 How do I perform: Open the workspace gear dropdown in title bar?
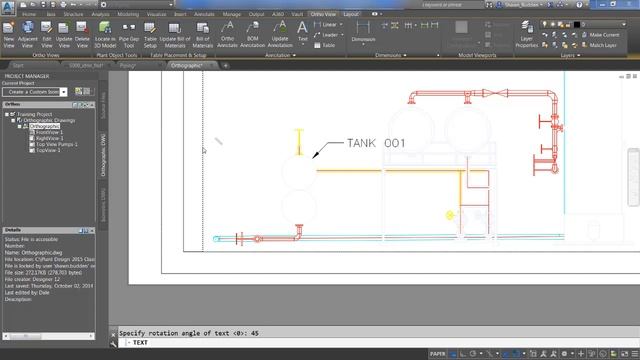pos(137,5)
